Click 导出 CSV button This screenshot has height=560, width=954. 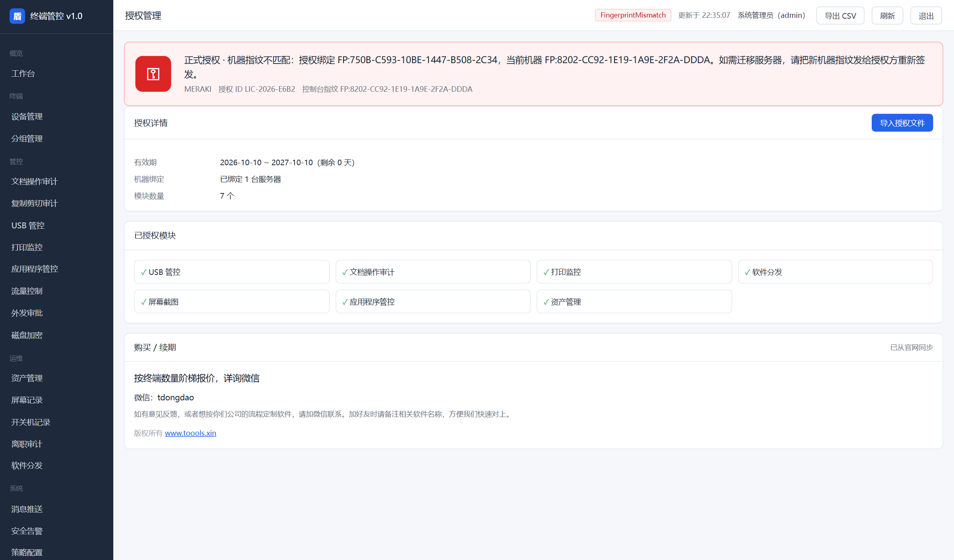tap(840, 15)
